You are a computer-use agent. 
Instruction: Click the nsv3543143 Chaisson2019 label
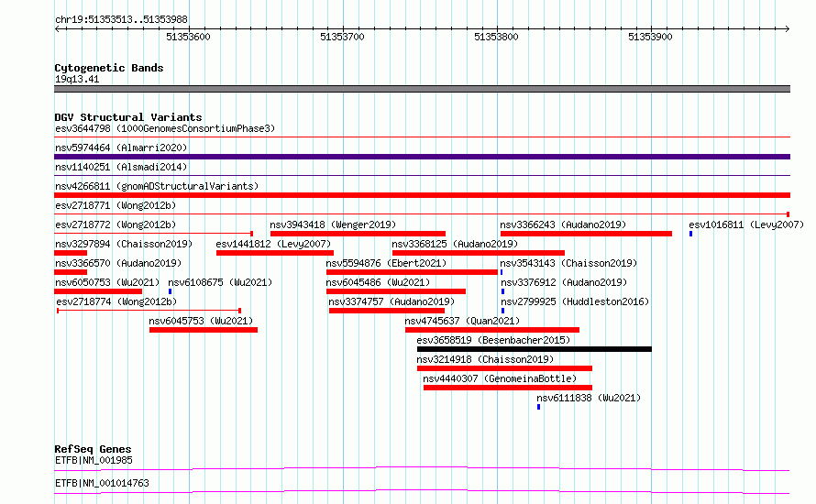(x=568, y=263)
